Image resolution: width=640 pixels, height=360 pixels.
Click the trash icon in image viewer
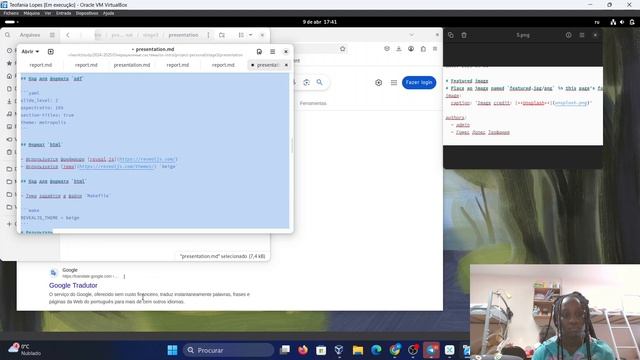(x=464, y=35)
